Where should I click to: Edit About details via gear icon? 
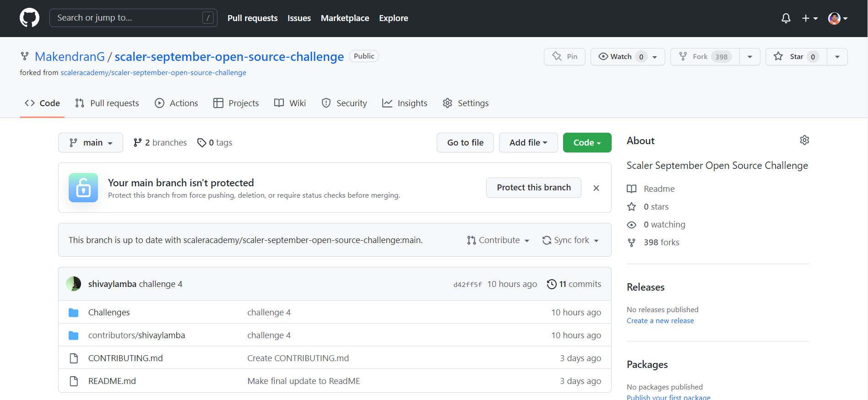click(804, 140)
